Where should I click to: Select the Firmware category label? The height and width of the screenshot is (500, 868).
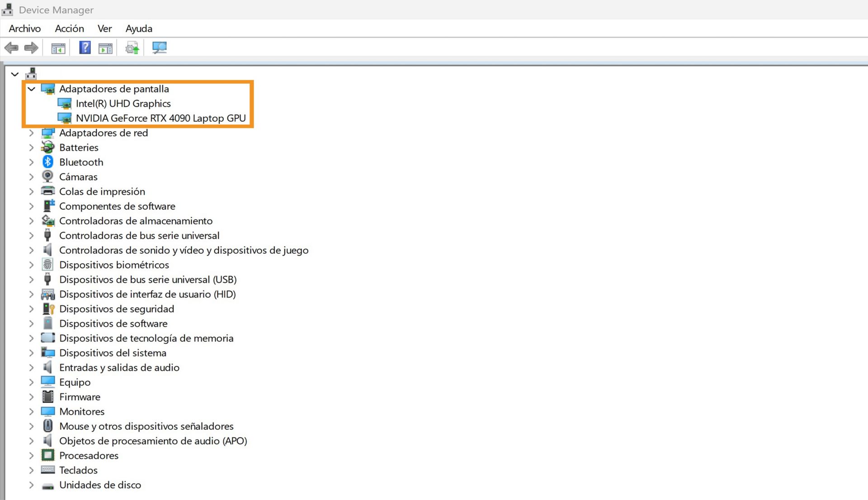point(80,397)
